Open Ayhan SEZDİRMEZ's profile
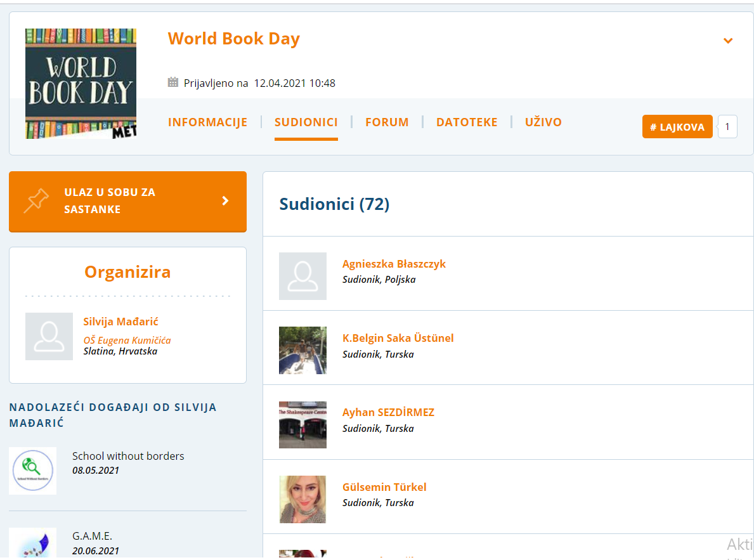Screen dimensions: 754x560 pos(389,412)
